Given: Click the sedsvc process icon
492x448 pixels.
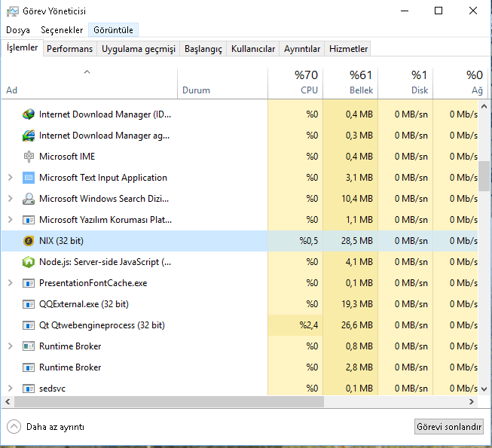Looking at the screenshot, I should click(x=29, y=389).
